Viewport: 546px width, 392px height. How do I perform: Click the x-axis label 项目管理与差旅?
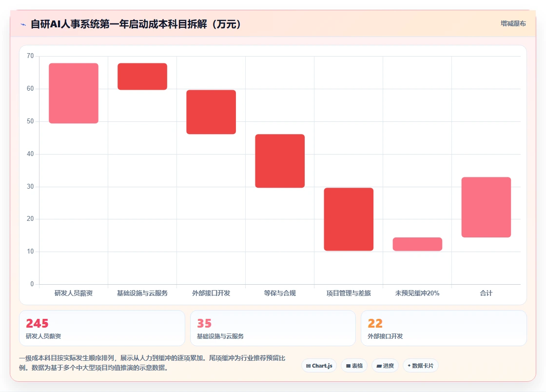point(349,293)
